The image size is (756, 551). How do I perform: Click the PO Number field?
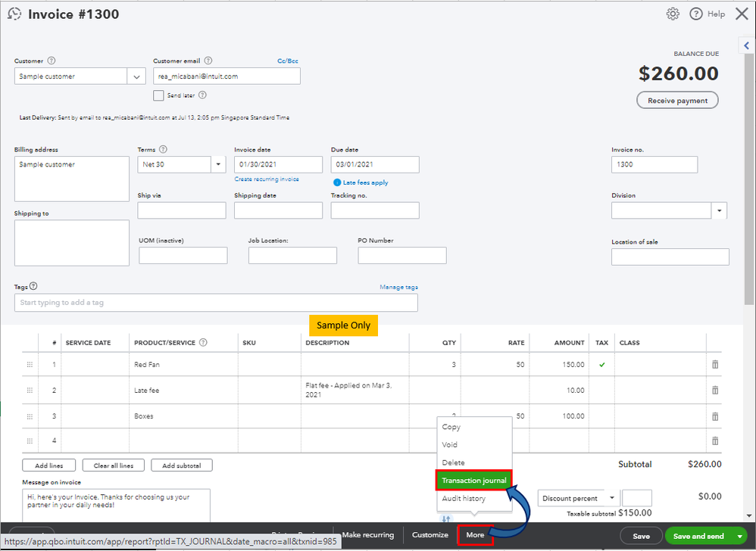click(402, 255)
